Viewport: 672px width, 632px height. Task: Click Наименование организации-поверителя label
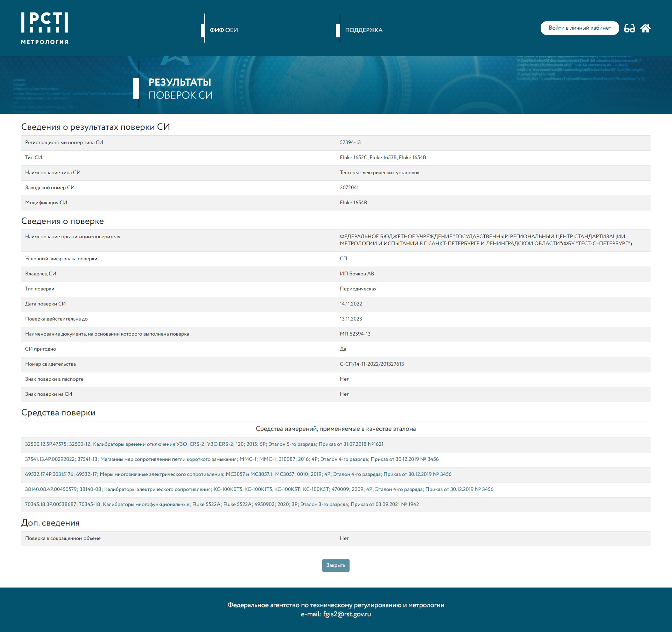pyautogui.click(x=73, y=237)
